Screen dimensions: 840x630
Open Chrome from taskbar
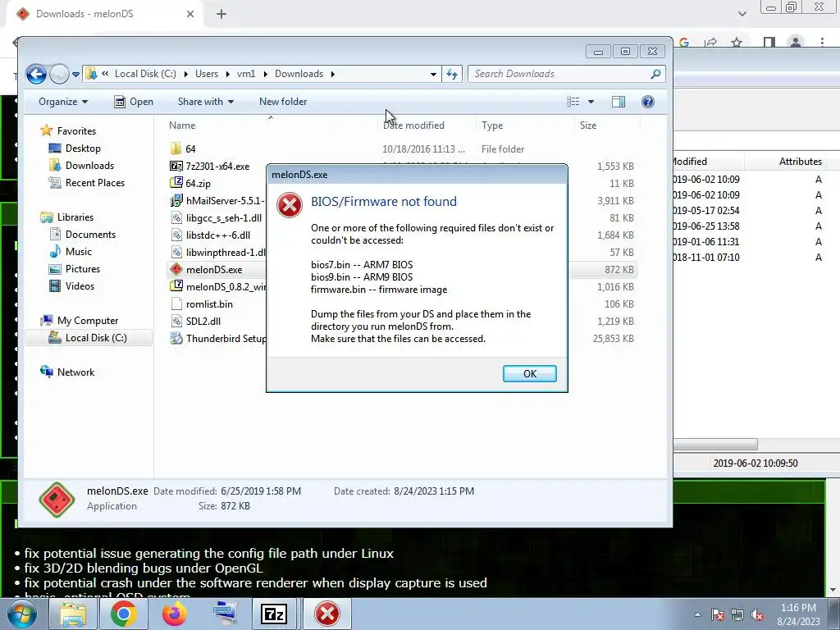pos(123,614)
